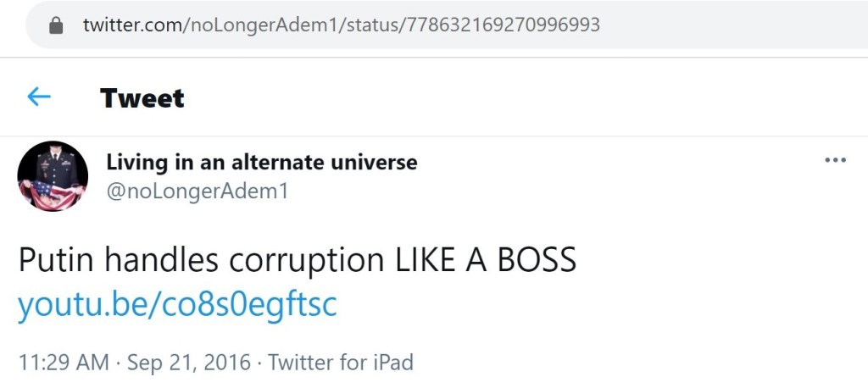Click the back arrow beside Tweet
868x388 pixels.
tap(39, 97)
